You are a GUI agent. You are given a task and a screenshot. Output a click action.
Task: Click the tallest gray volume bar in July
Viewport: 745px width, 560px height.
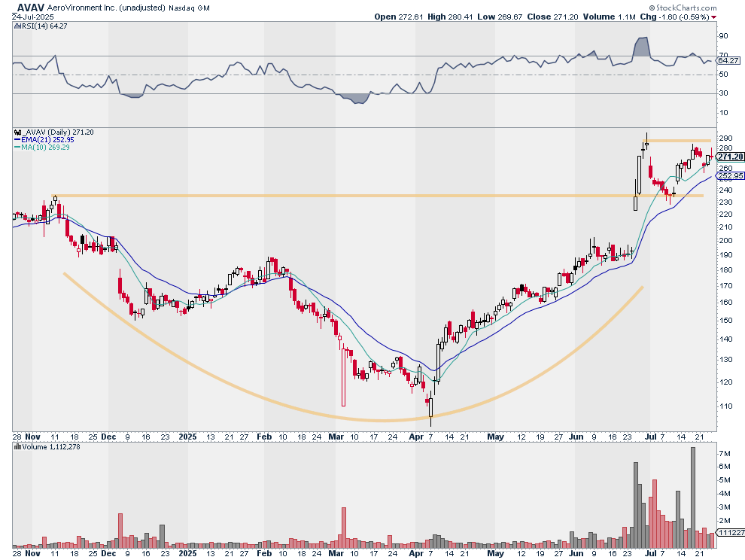pyautogui.click(x=693, y=498)
